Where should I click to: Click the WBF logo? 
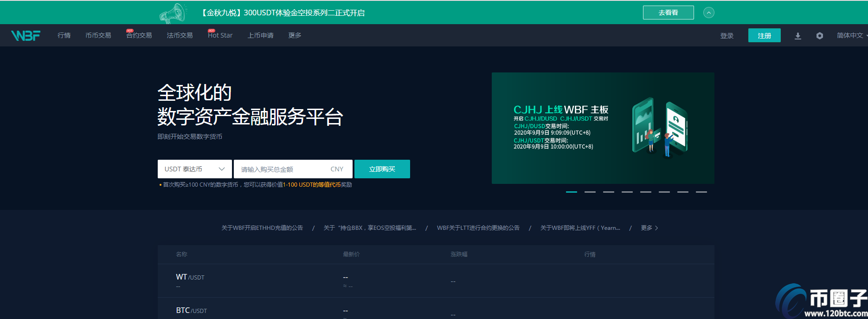click(26, 35)
